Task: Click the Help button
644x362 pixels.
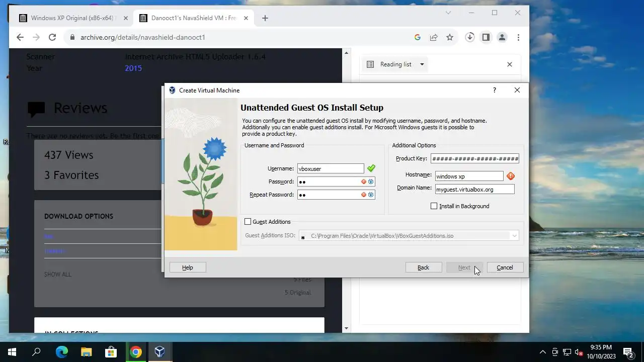Action: [x=188, y=267]
